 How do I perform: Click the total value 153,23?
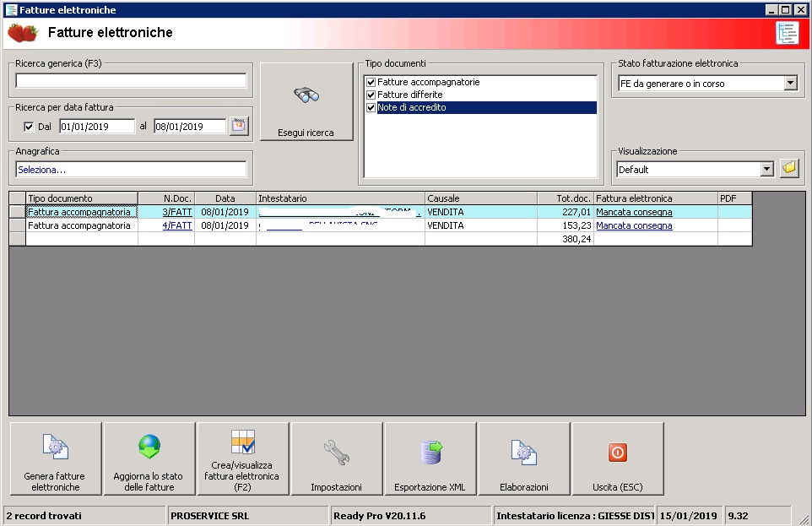click(577, 225)
